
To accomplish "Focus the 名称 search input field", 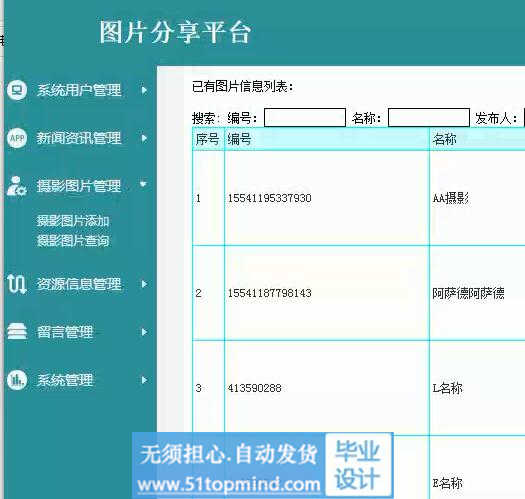I will tap(429, 117).
